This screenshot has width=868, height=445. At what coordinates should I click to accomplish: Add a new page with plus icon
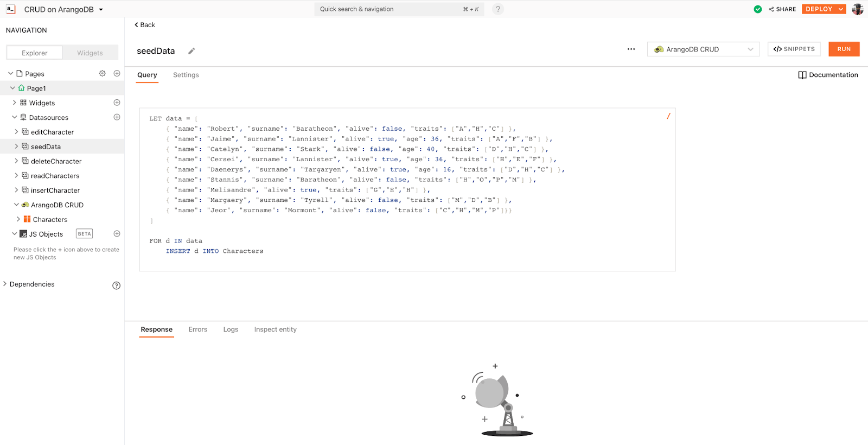pos(117,73)
